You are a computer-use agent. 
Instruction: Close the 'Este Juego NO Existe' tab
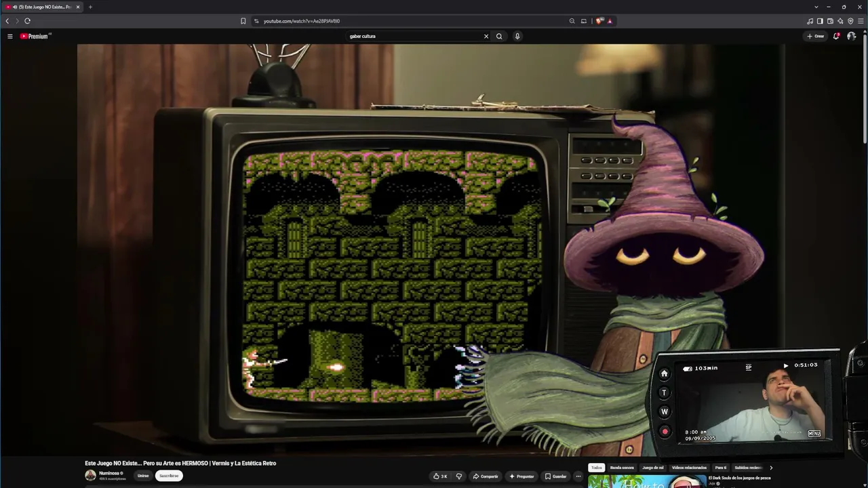coord(78,7)
